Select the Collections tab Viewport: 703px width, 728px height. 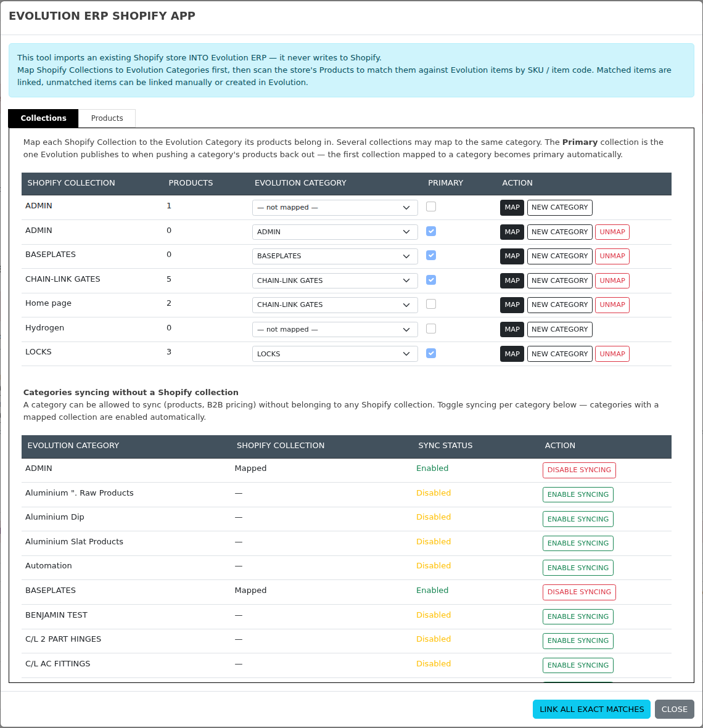(44, 118)
